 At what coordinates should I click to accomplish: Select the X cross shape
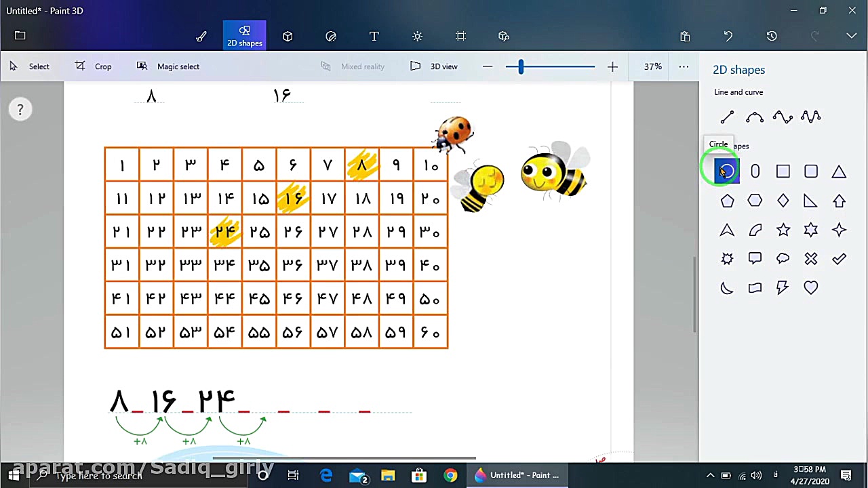point(811,259)
